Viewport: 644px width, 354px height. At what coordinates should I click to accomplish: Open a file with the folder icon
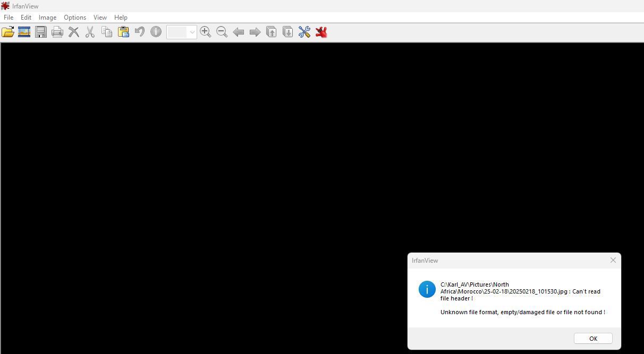coord(8,32)
